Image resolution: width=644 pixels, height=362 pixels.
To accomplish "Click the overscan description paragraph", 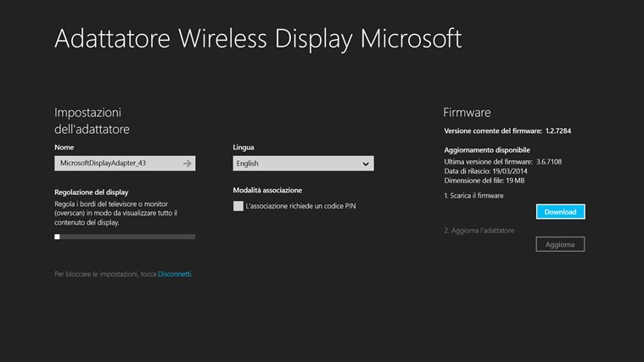I will coord(116,213).
